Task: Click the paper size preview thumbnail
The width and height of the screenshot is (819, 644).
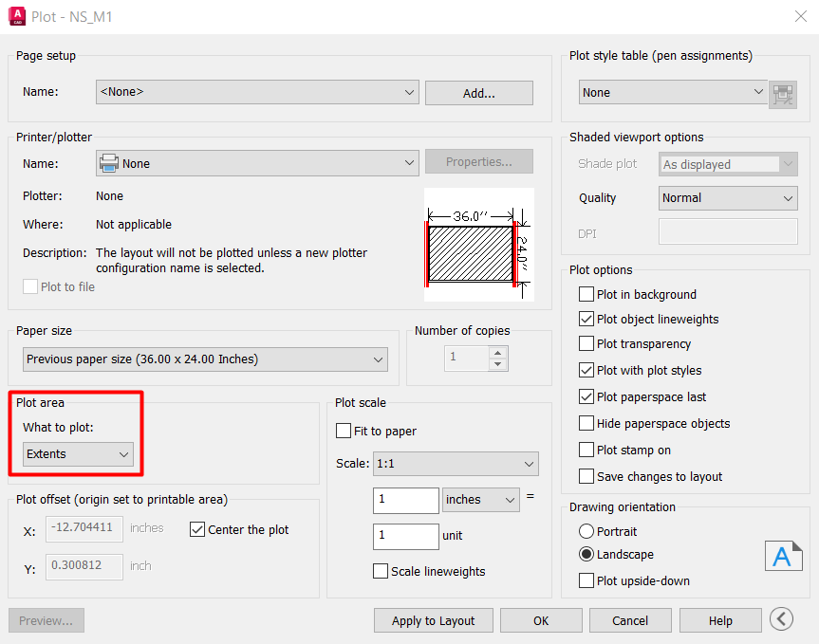Action: [478, 244]
